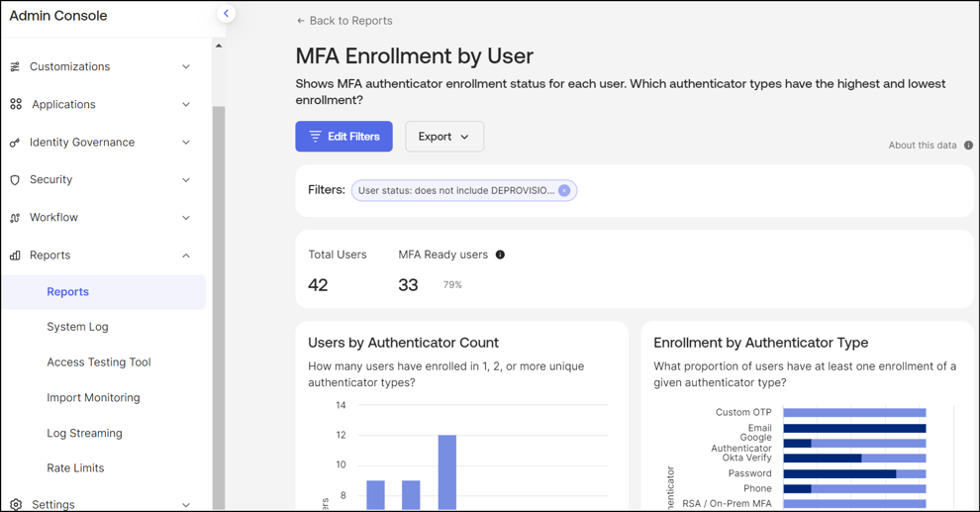Screen dimensions: 980x512
Task: Expand the Security menu chevron
Action: (x=186, y=180)
